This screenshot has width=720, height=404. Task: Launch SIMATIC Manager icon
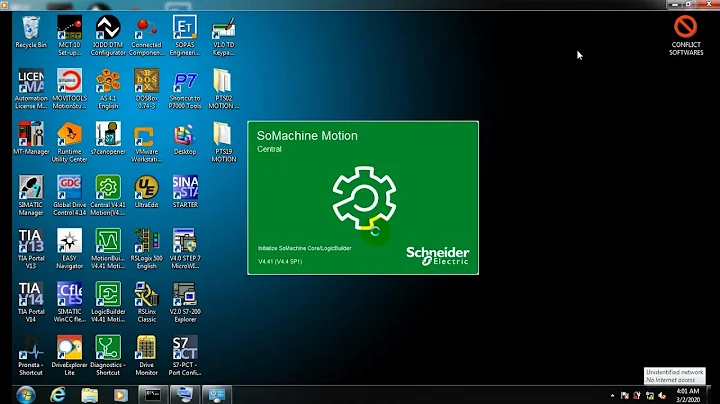(x=31, y=195)
